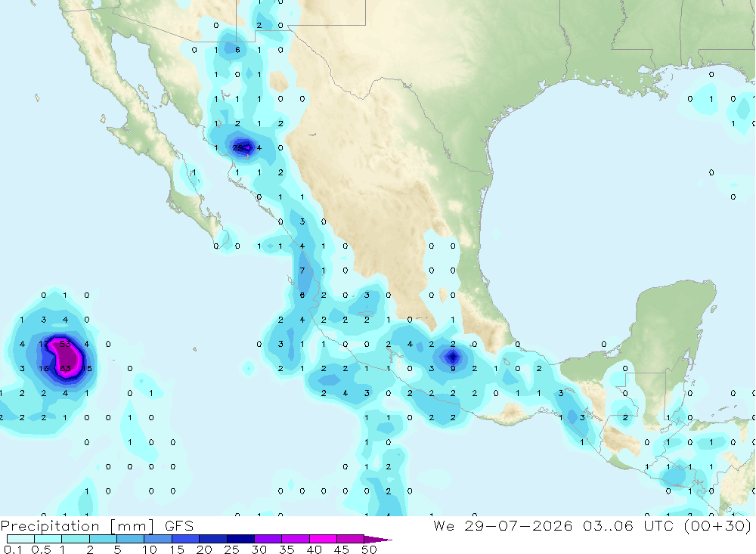The width and height of the screenshot is (756, 554).
Task: Click the date '29-07-2026' in the footer
Action: [x=518, y=525]
